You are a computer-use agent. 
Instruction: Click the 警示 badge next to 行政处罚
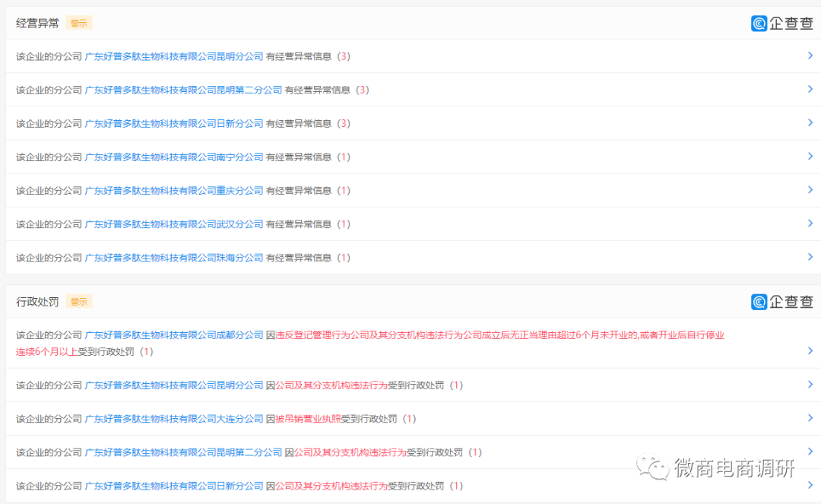pyautogui.click(x=79, y=302)
